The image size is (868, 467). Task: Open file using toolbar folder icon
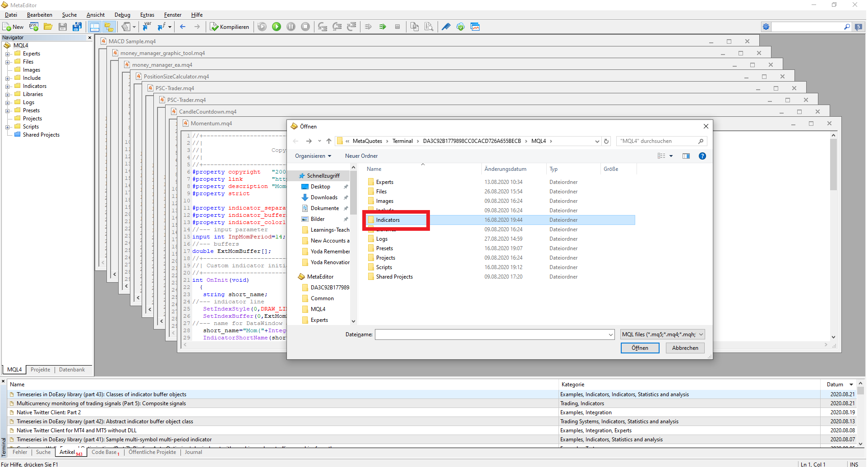pyautogui.click(x=48, y=27)
